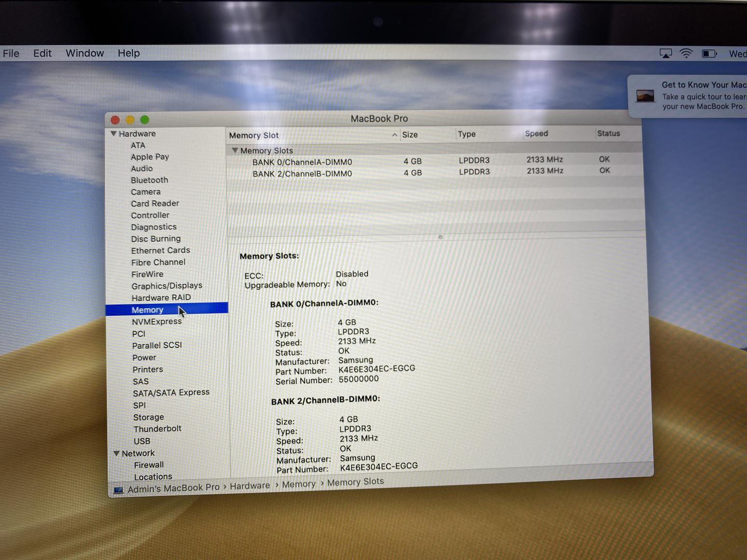Image resolution: width=747 pixels, height=560 pixels.
Task: Select Camera in the sidebar
Action: pyautogui.click(x=146, y=192)
